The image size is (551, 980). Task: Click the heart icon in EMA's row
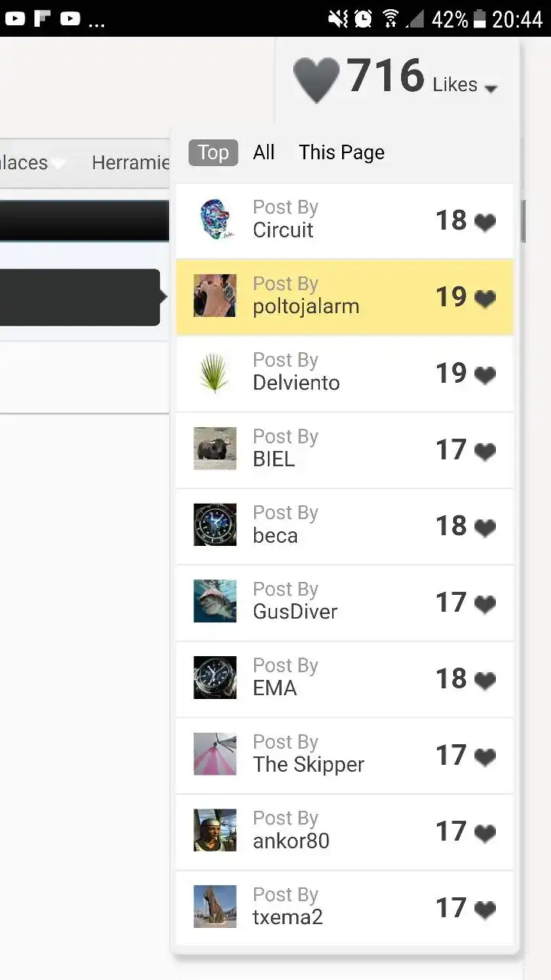[485, 681]
